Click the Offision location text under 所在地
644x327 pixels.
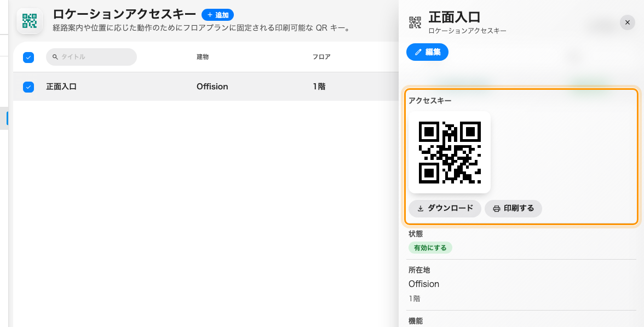click(424, 284)
